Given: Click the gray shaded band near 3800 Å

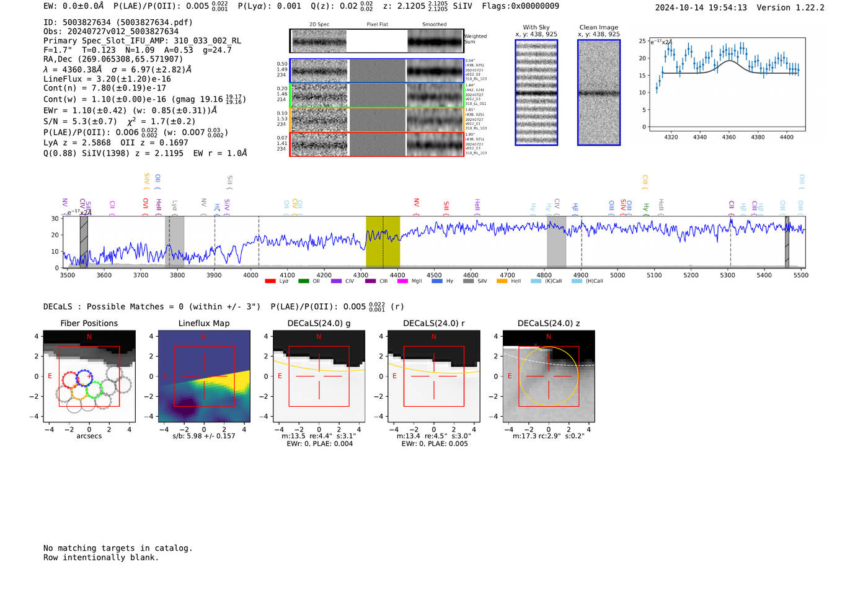Looking at the screenshot, I should (175, 242).
